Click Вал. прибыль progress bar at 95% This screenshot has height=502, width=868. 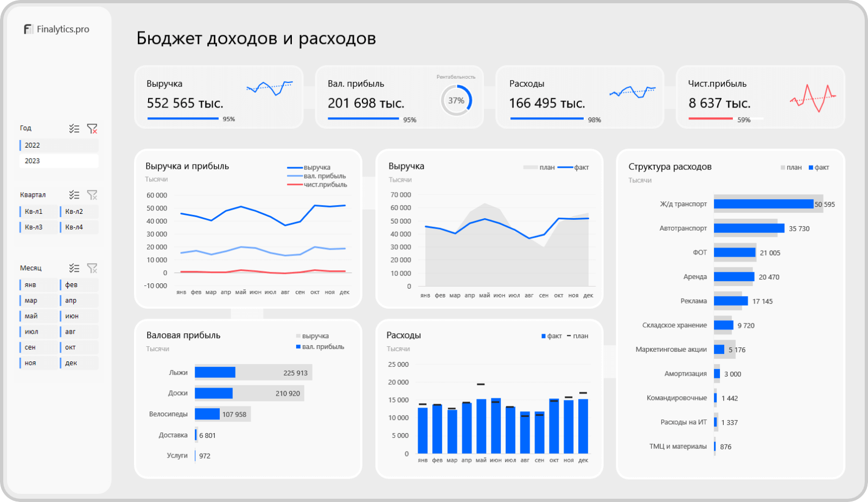click(x=363, y=118)
